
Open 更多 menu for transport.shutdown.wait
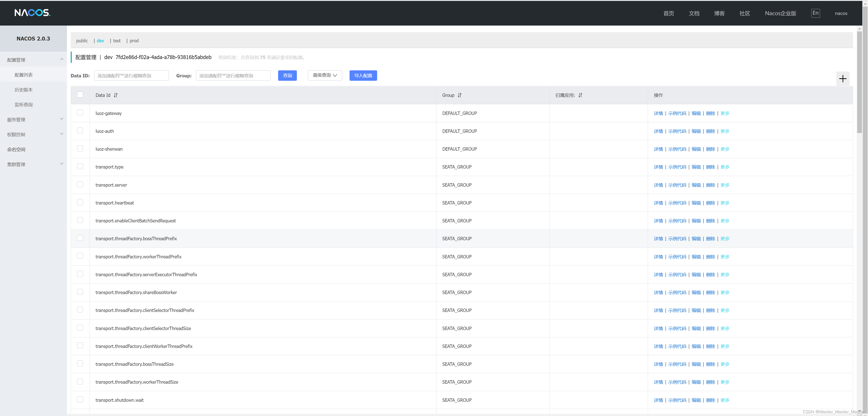[725, 400]
